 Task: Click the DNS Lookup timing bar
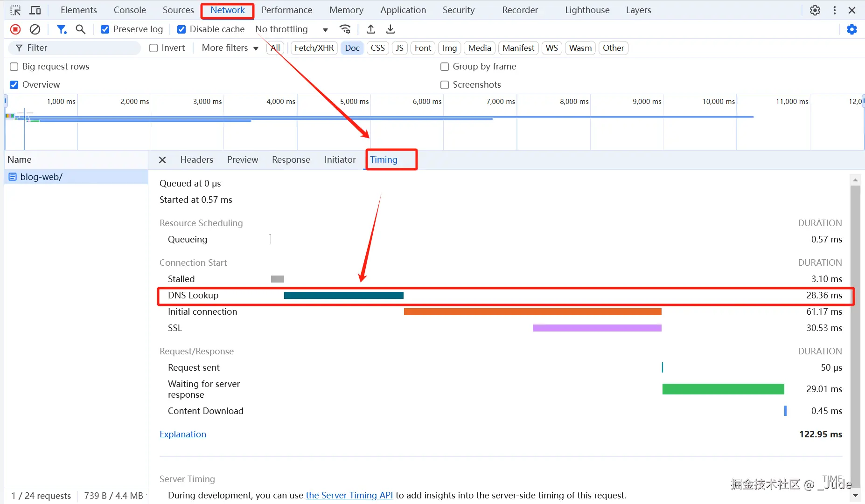[344, 296]
